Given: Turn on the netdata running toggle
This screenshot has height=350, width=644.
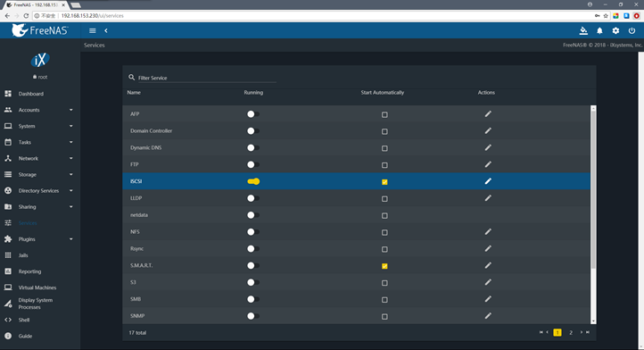Looking at the screenshot, I should (x=253, y=215).
